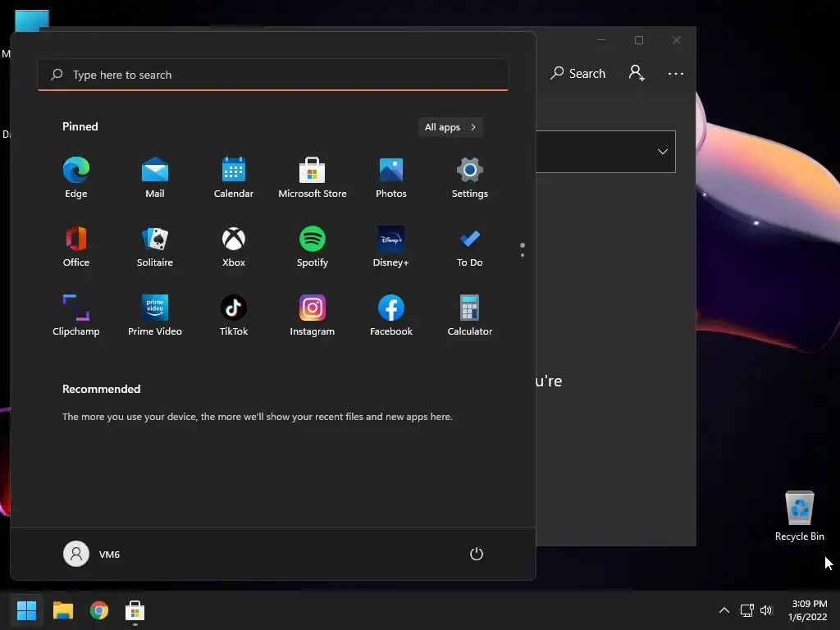This screenshot has height=630, width=840.
Task: Go to the next pinned apps page dot
Action: (x=523, y=255)
